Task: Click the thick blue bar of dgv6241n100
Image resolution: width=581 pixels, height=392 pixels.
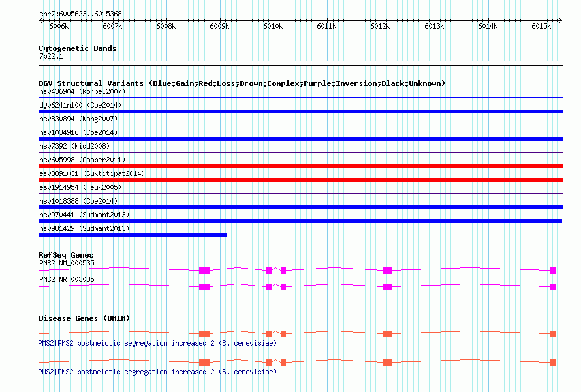Action: (x=300, y=112)
